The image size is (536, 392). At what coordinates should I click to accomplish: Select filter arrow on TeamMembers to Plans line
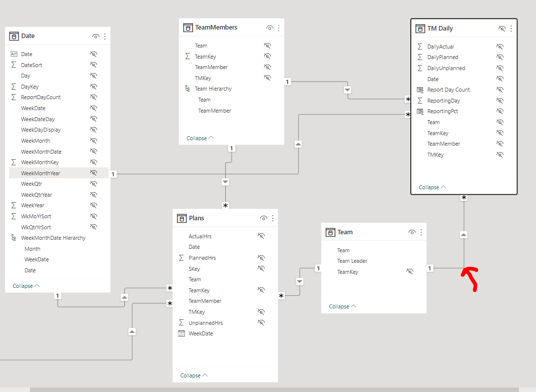pyautogui.click(x=225, y=182)
